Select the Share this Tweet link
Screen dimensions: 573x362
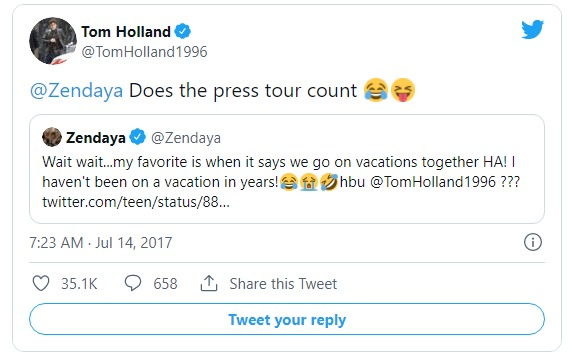(x=283, y=284)
